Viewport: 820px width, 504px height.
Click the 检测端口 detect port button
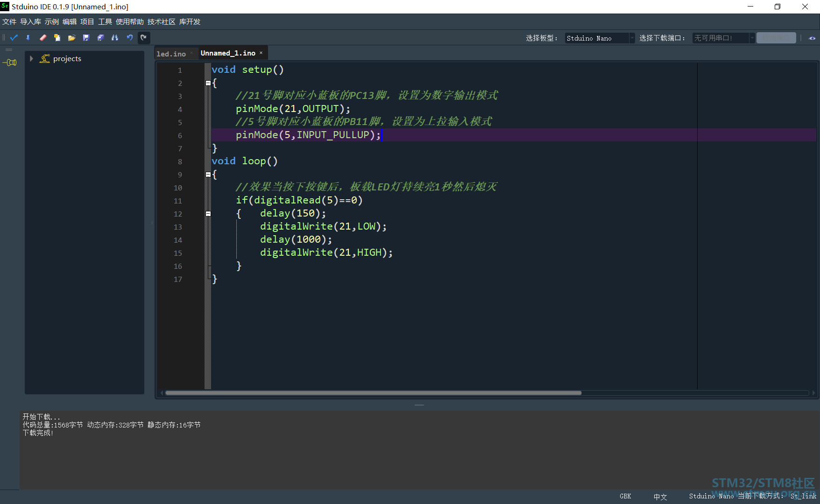coord(776,38)
